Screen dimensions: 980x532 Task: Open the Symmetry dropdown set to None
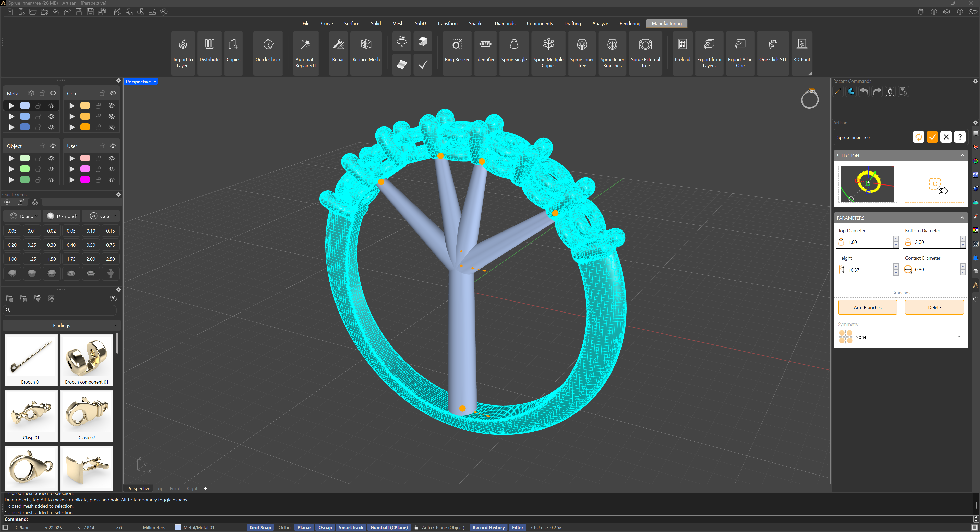coord(901,337)
